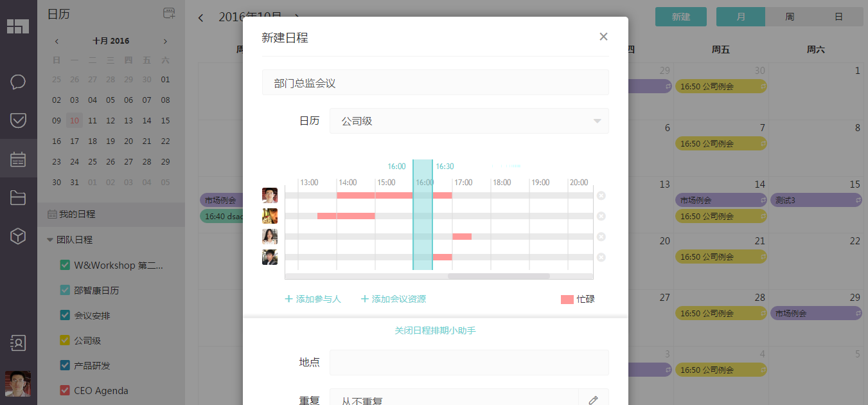Click the 周五 column header
Image resolution: width=868 pixels, height=405 pixels.
tap(721, 49)
